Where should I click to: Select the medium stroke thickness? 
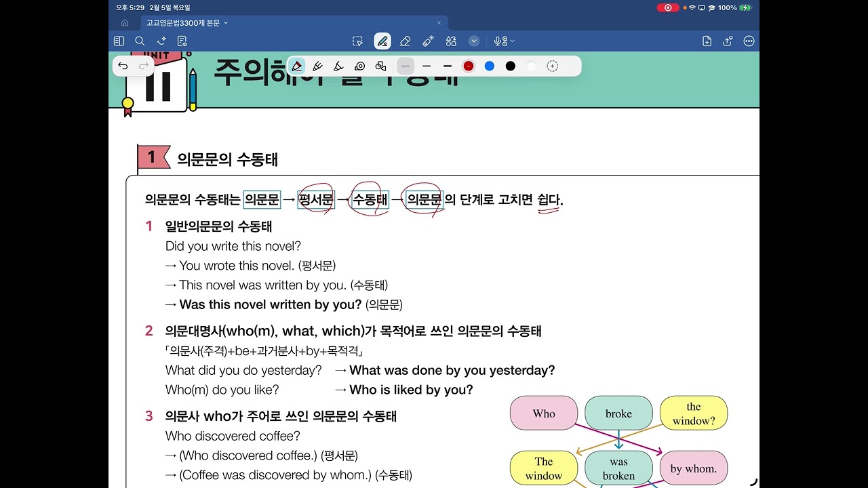(x=427, y=66)
